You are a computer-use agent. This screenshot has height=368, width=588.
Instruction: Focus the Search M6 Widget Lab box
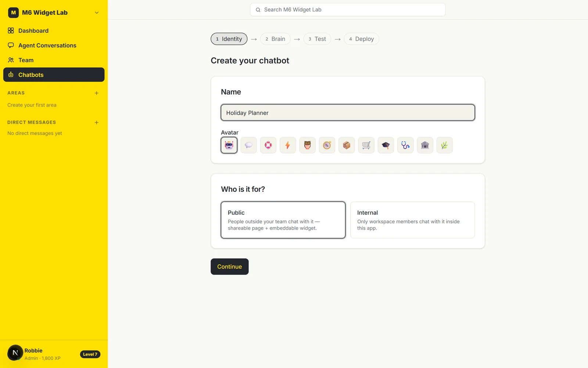pos(348,10)
